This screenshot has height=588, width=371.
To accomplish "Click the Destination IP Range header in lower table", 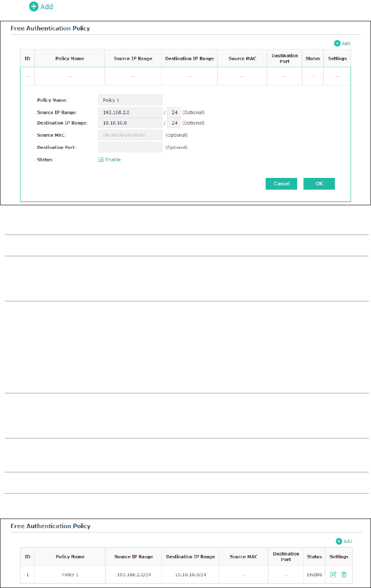I will point(190,557).
